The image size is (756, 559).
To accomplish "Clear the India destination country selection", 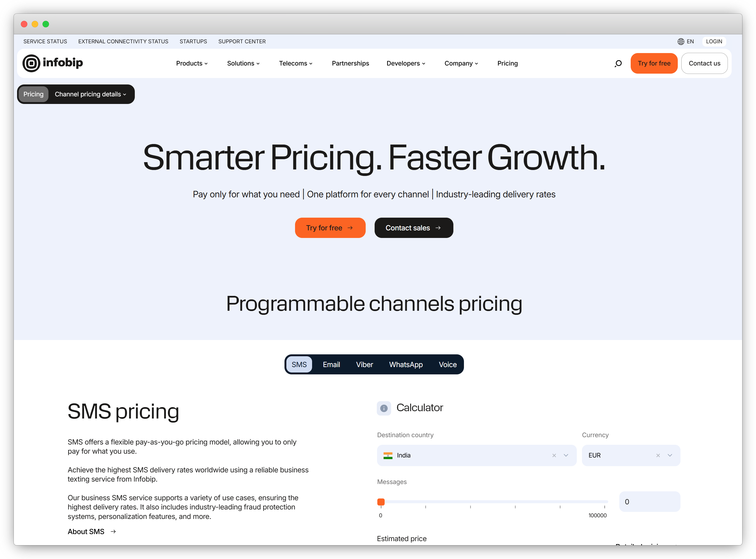I will 554,455.
